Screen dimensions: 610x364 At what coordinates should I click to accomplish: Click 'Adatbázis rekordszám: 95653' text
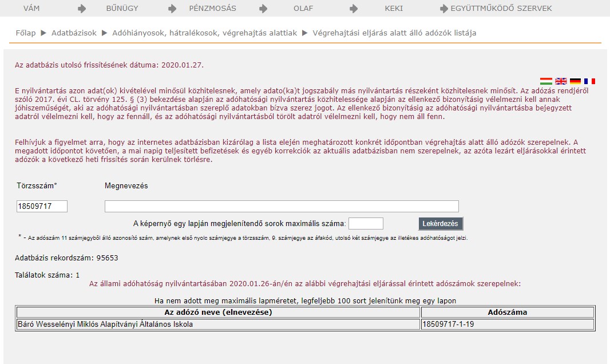tap(66, 258)
